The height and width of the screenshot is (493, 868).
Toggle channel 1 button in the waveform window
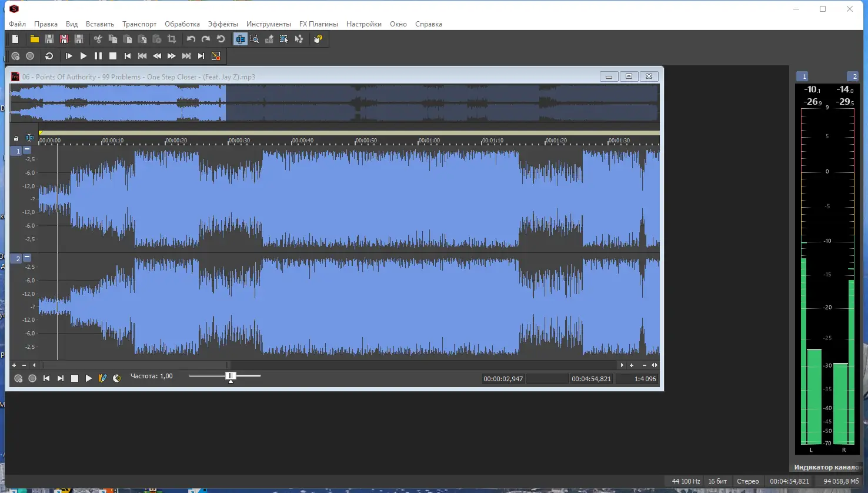tap(16, 151)
